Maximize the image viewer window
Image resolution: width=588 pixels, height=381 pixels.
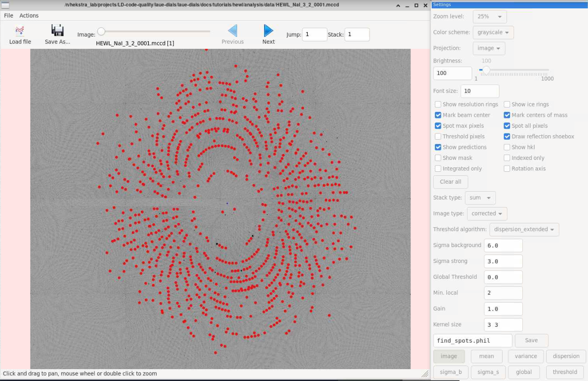[x=416, y=5]
